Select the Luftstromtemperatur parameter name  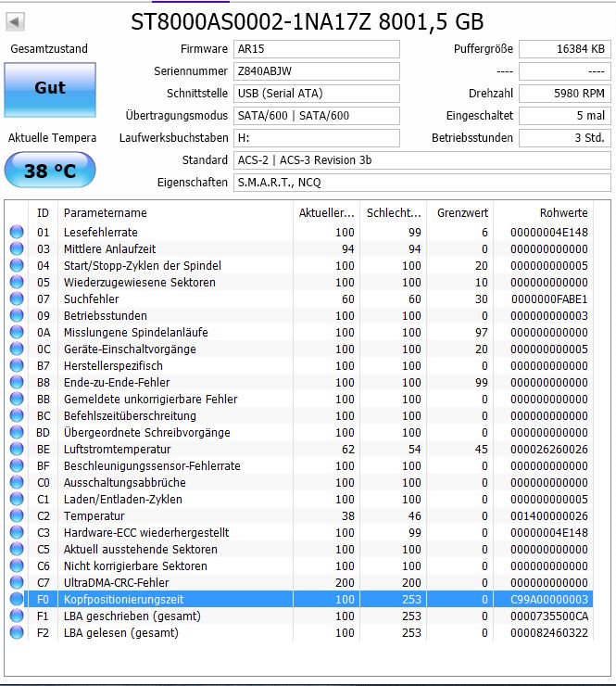(x=117, y=450)
